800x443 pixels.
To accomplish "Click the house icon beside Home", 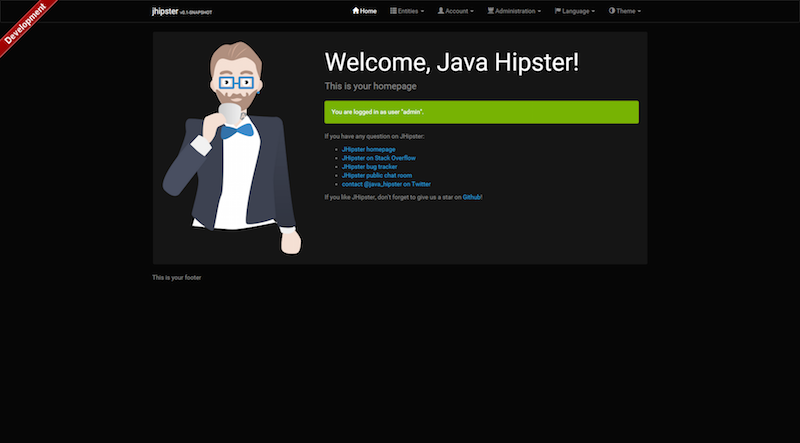I will point(356,11).
